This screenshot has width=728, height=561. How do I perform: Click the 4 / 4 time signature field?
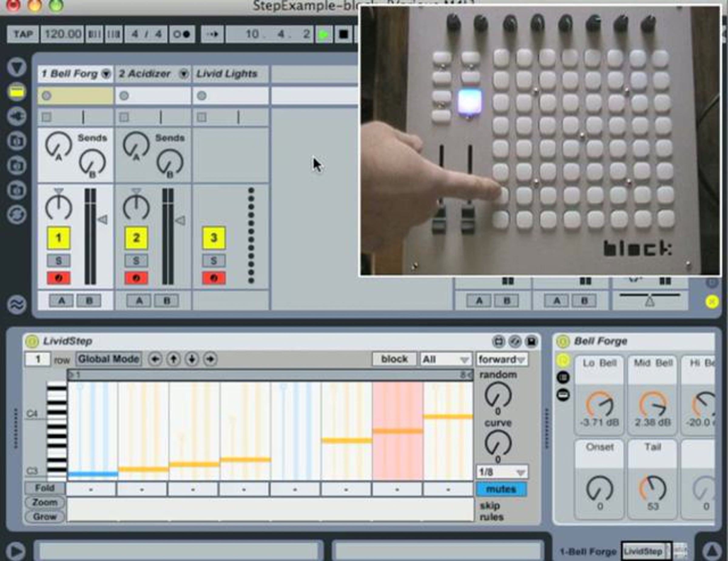(146, 34)
